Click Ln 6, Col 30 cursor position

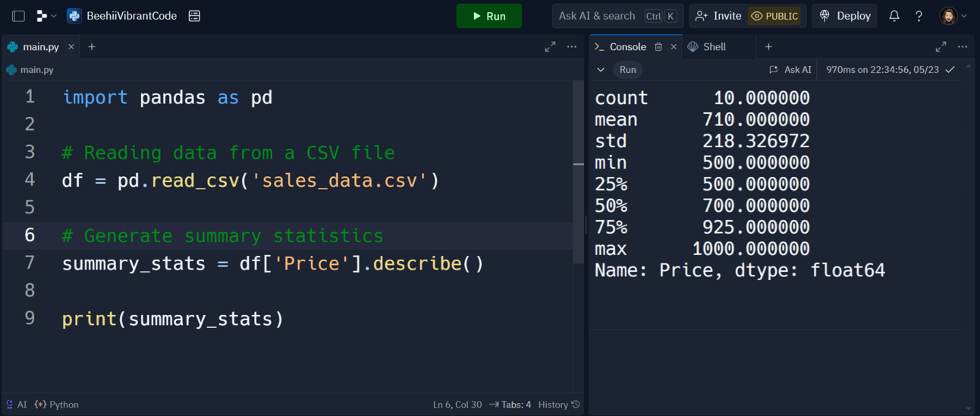click(457, 405)
